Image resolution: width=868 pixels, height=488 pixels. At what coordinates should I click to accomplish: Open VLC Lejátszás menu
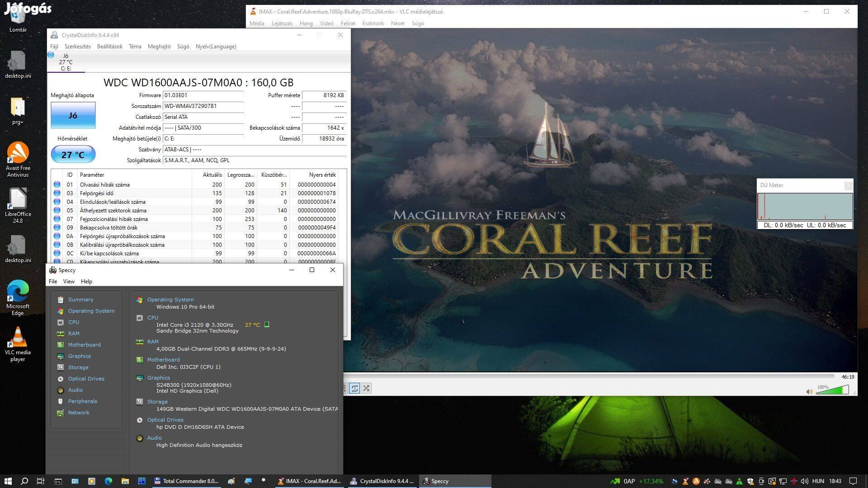[x=282, y=23]
